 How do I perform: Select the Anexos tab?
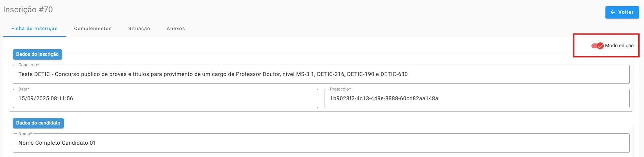coord(176,29)
